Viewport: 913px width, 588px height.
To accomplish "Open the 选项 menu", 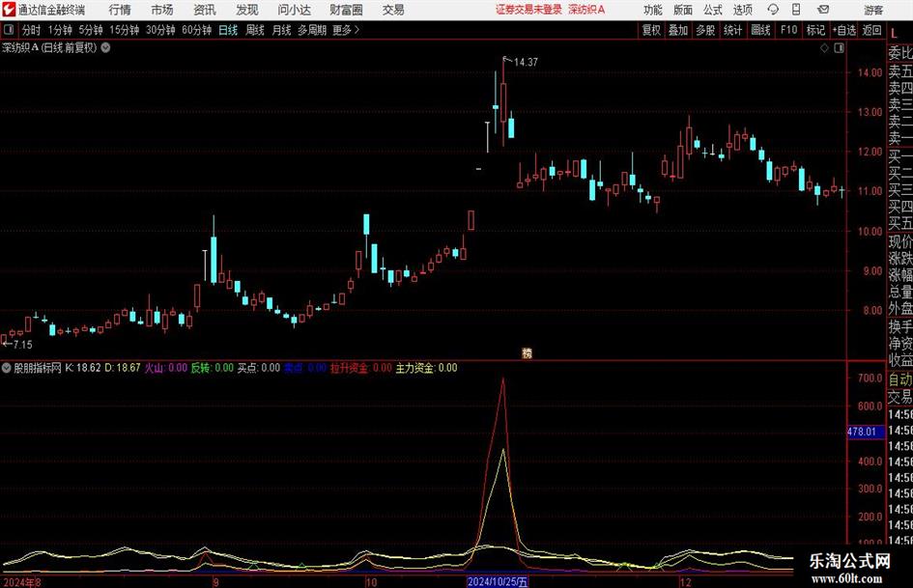I will [x=742, y=10].
